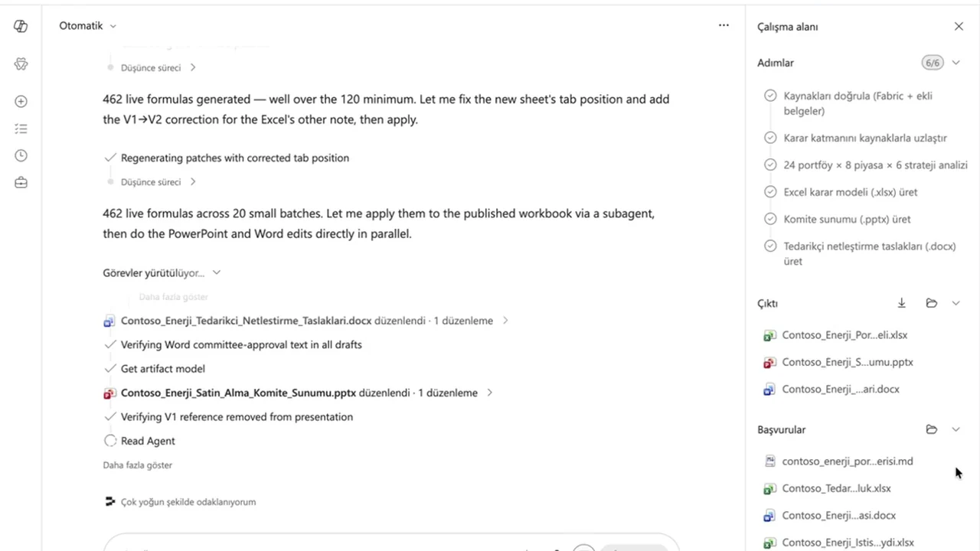Download outputs with the download arrow icon
Image resolution: width=980 pixels, height=551 pixels.
[902, 303]
